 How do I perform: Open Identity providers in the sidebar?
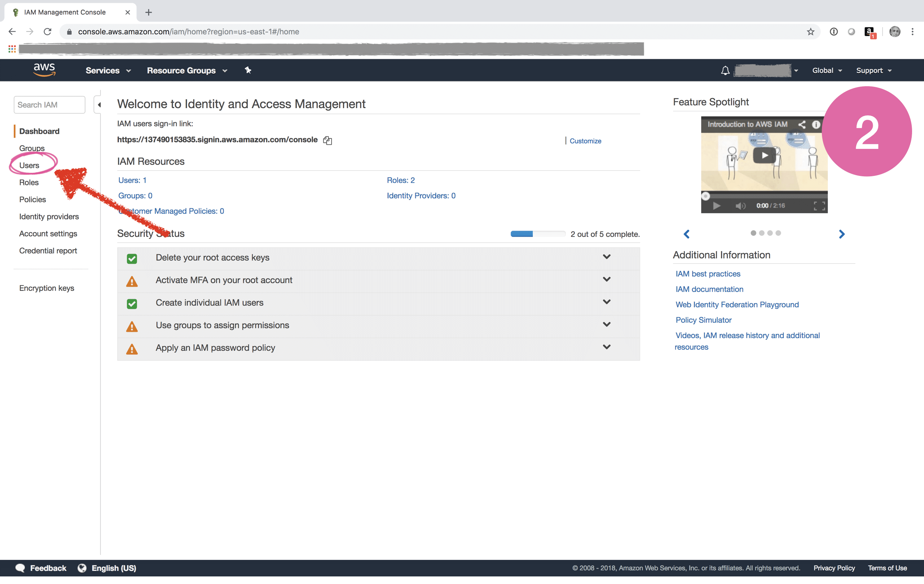click(x=49, y=217)
